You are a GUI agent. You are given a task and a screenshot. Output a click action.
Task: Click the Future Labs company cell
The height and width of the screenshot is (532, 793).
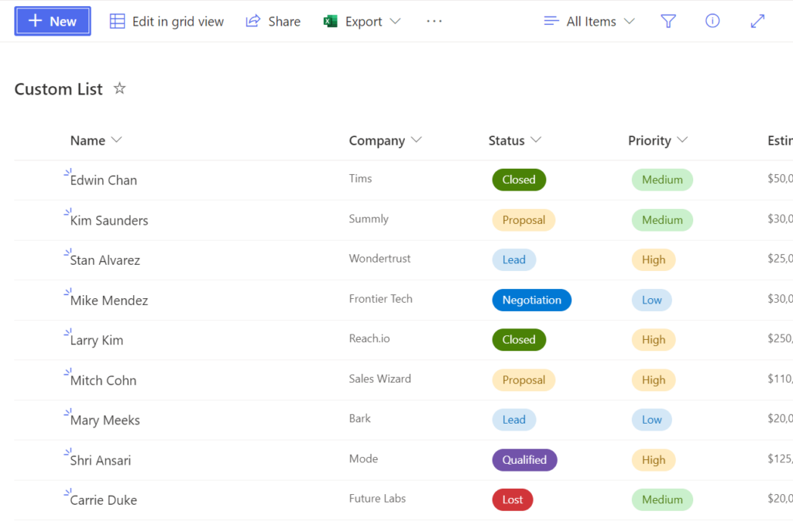pos(377,498)
